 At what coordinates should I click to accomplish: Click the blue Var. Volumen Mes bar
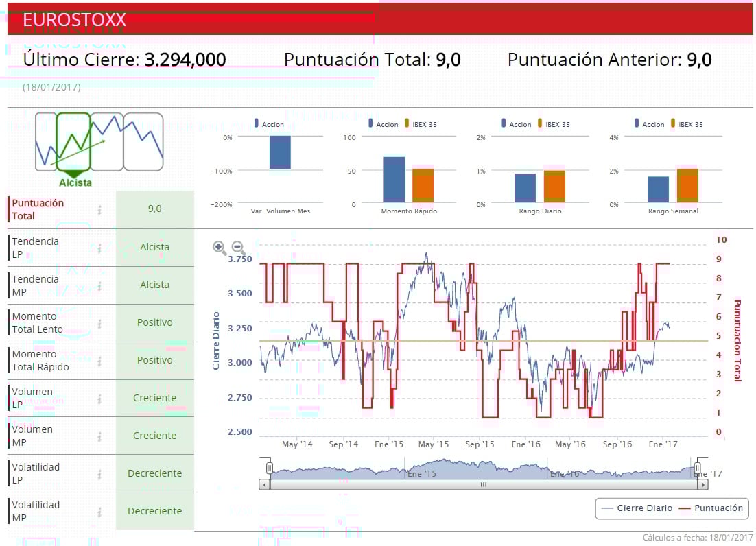(x=280, y=152)
